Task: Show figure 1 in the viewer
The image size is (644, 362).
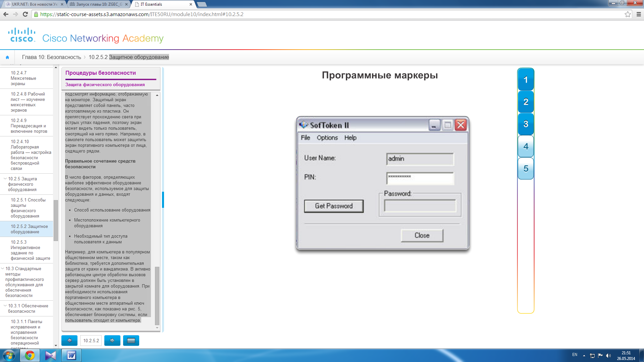Action: 526,80
